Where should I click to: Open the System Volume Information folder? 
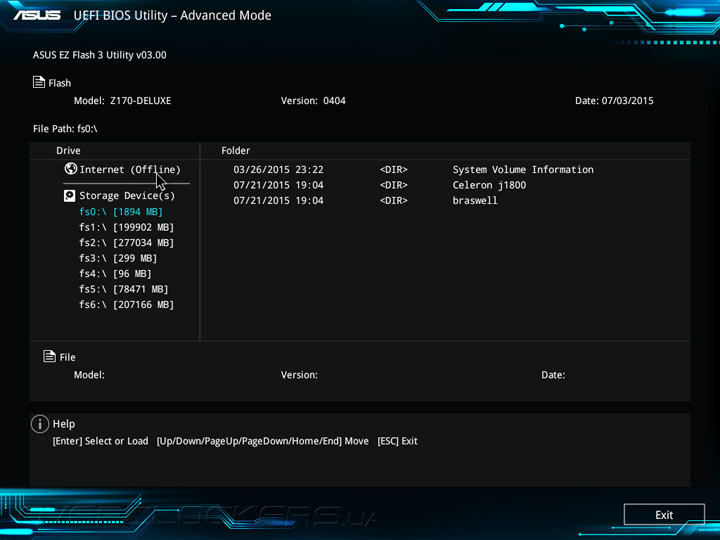[x=523, y=169]
